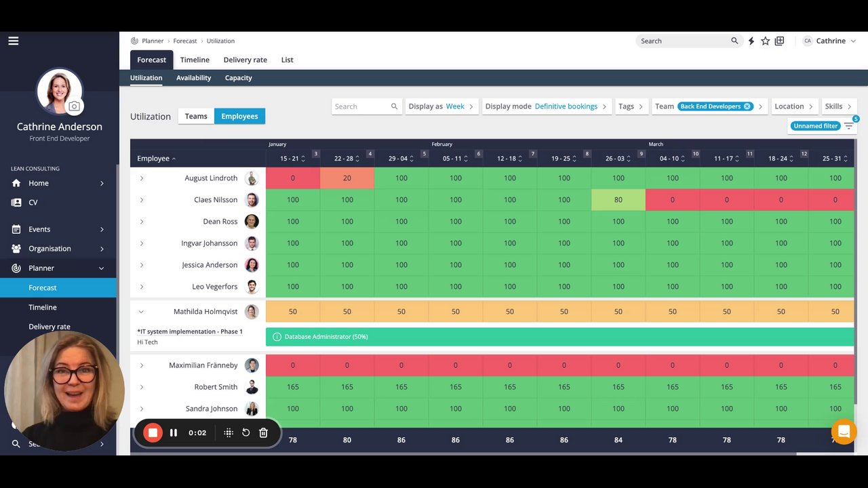Screen dimensions: 868x488
Task: Click Mathilda Holmqvist's avatar
Action: click(252, 312)
